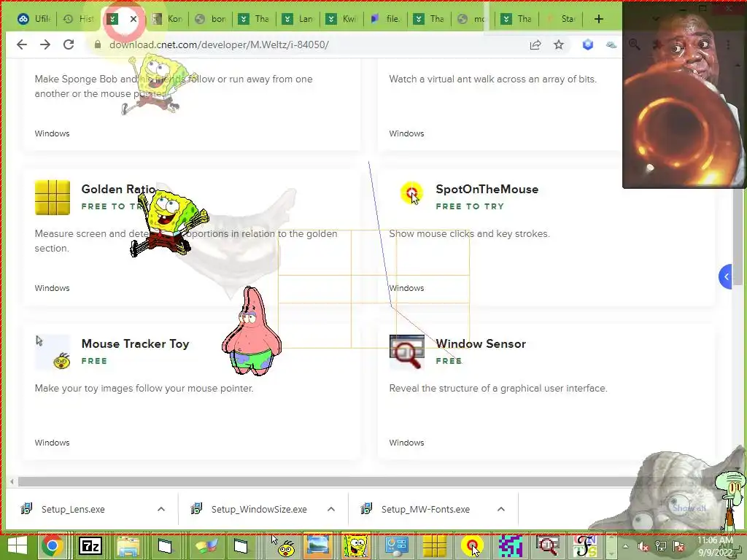Switch to the Kwi tab
Screen dimensions: 747x560
click(x=342, y=19)
